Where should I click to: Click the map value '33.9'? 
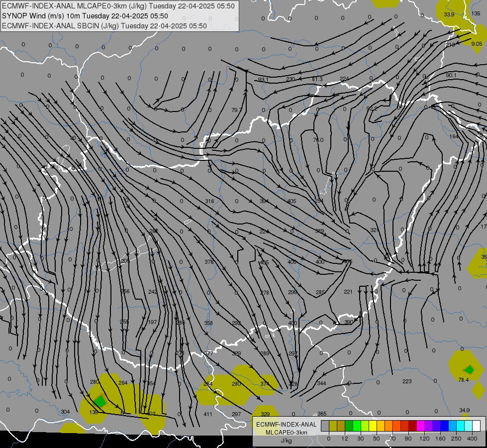click(x=449, y=14)
